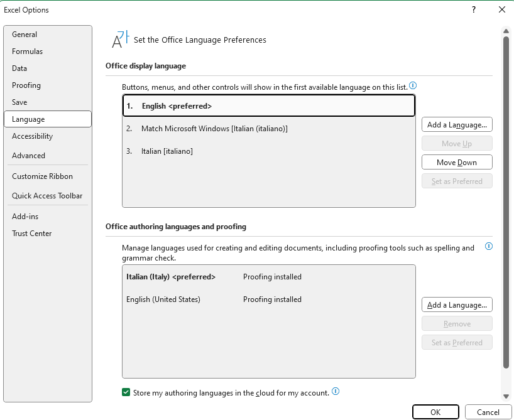
Task: Dismiss dialog with Cancel button
Action: point(488,412)
